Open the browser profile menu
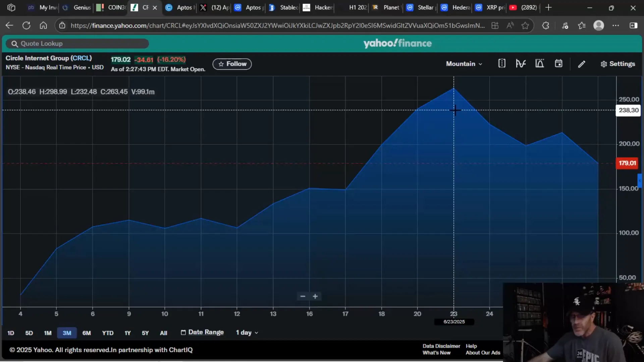 [x=599, y=25]
